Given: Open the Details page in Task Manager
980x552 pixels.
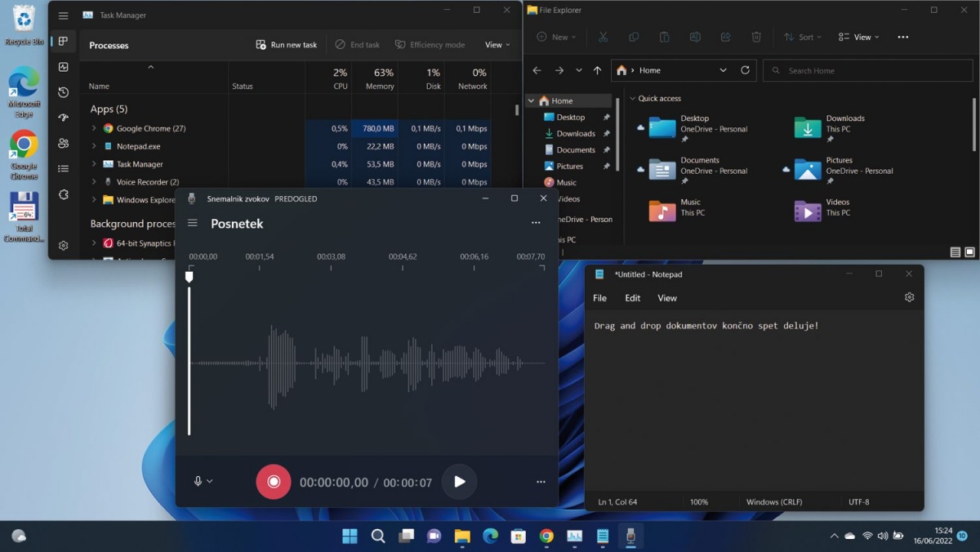Looking at the screenshot, I should (x=64, y=169).
